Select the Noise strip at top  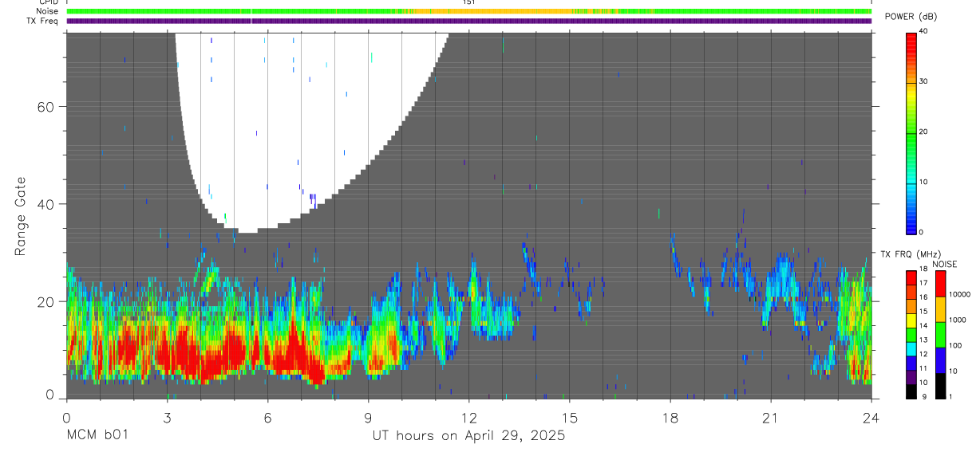pyautogui.click(x=469, y=11)
